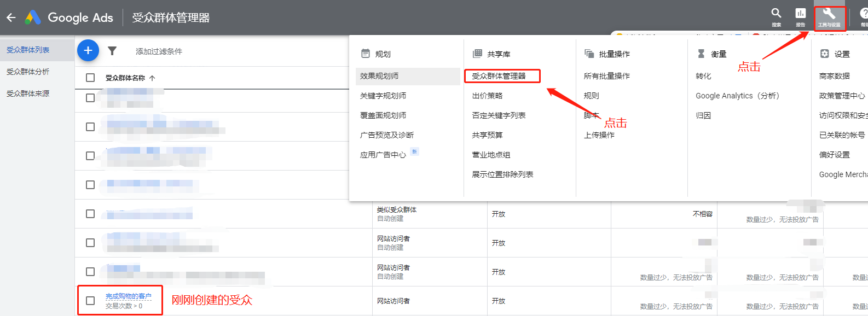Image resolution: width=868 pixels, height=316 pixels.
Task: Sort by the 受众群体名称 up arrow
Action: [152, 78]
